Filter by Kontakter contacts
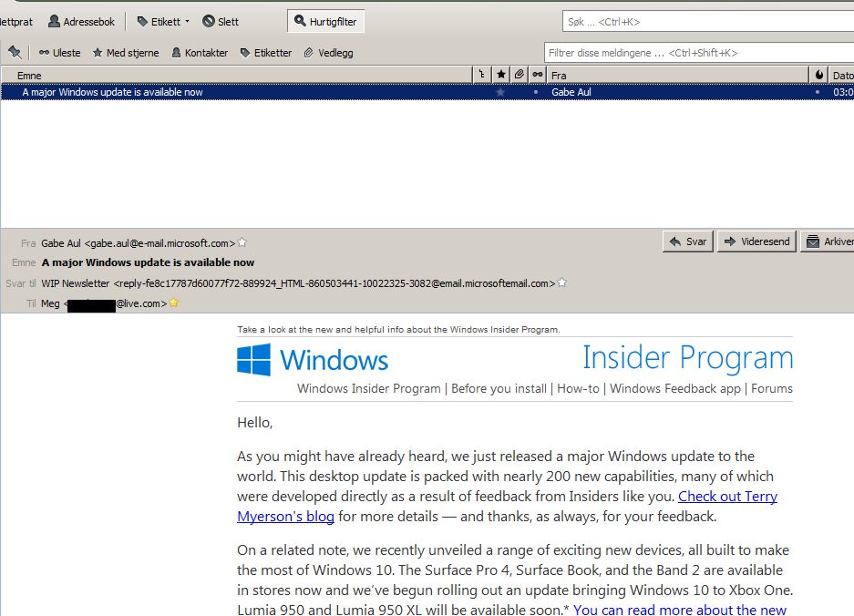Screen dimensions: 854x616 pos(200,53)
